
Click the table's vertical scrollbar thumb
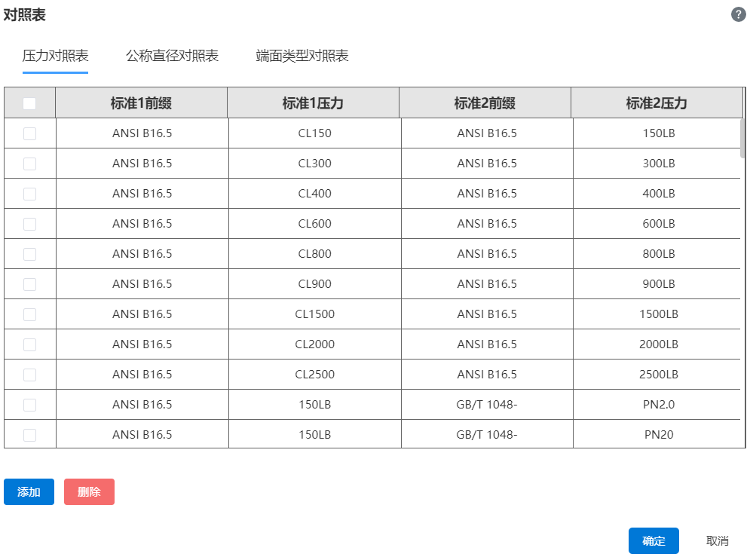point(742,138)
